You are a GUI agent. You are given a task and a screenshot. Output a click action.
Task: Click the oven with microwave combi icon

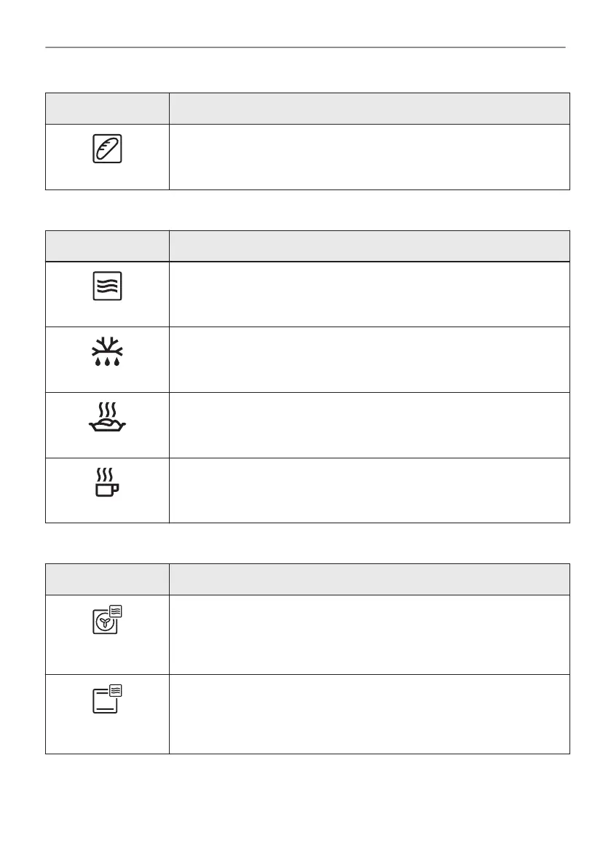[107, 699]
